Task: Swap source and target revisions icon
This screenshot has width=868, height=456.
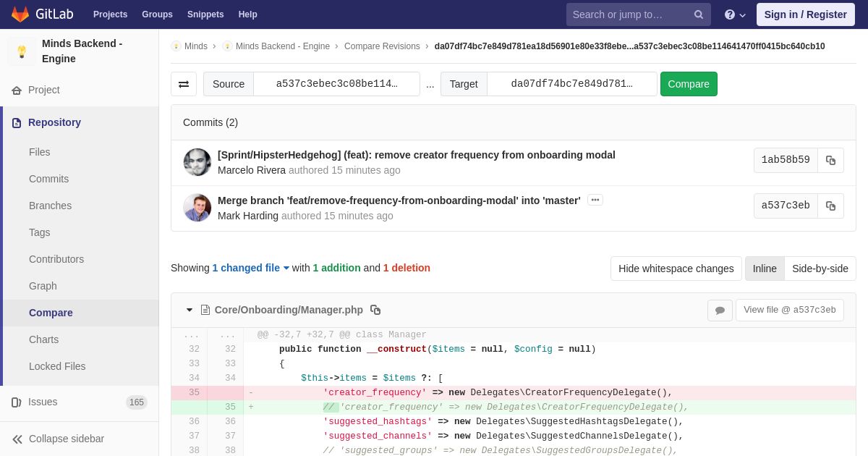Action: point(184,84)
